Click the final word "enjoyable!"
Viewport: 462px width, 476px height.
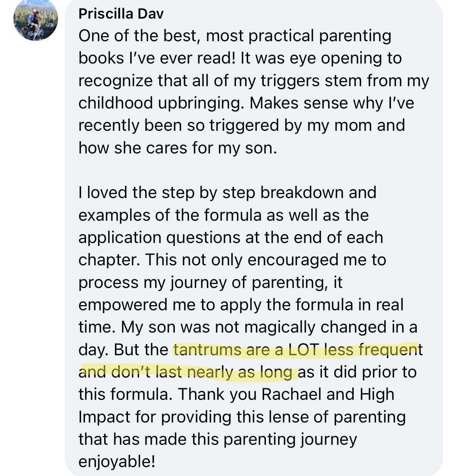[x=116, y=462]
